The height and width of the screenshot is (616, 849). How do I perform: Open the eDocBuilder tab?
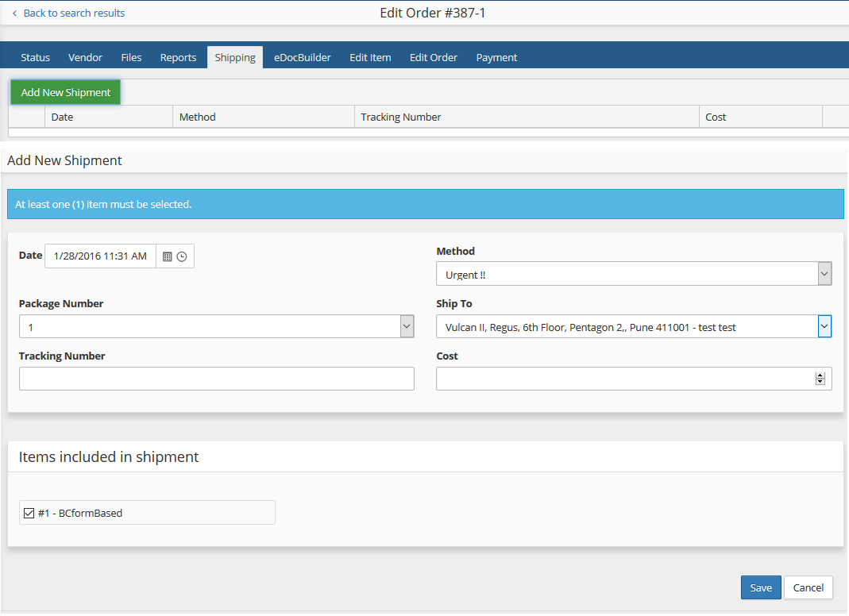pyautogui.click(x=303, y=57)
